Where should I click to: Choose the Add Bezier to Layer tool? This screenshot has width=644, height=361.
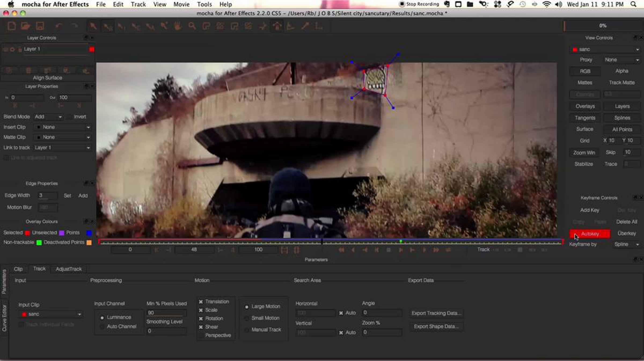coord(248,26)
